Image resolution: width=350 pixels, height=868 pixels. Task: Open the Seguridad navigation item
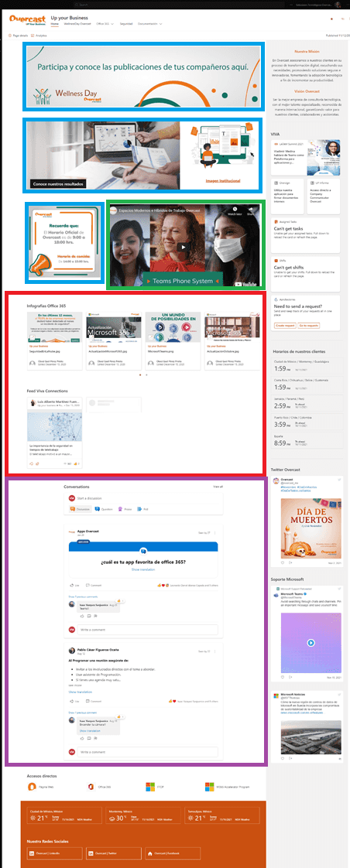point(125,24)
